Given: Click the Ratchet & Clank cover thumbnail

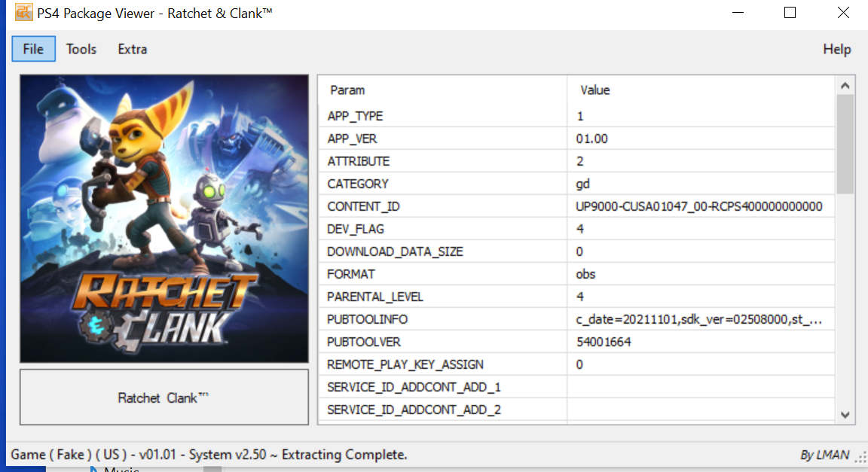Looking at the screenshot, I should tap(164, 218).
